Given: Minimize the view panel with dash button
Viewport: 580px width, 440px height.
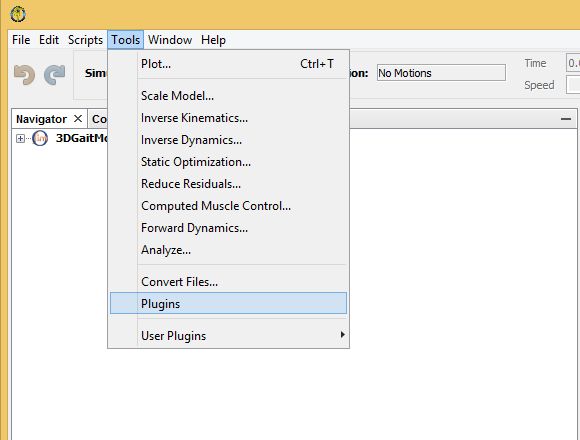Looking at the screenshot, I should [x=566, y=119].
